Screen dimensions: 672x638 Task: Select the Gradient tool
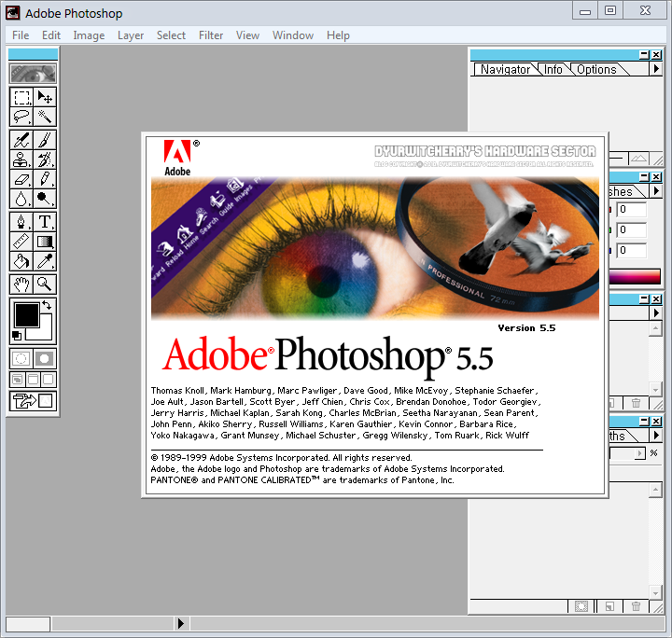point(45,242)
